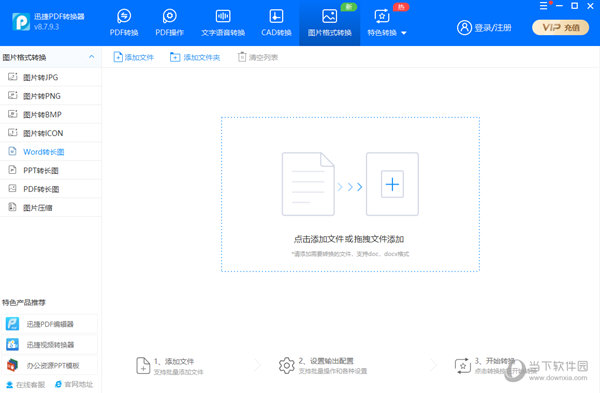Select 图片转JPG in sidebar
The width and height of the screenshot is (600, 393).
(51, 77)
